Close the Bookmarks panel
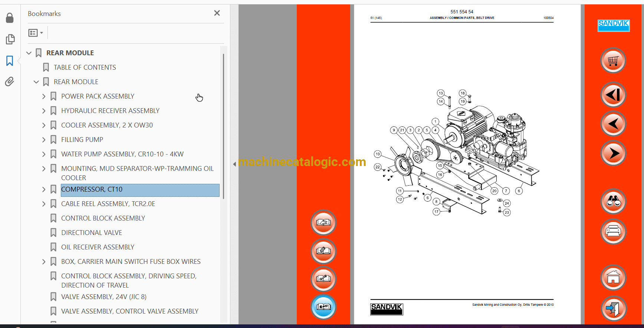 click(x=217, y=13)
